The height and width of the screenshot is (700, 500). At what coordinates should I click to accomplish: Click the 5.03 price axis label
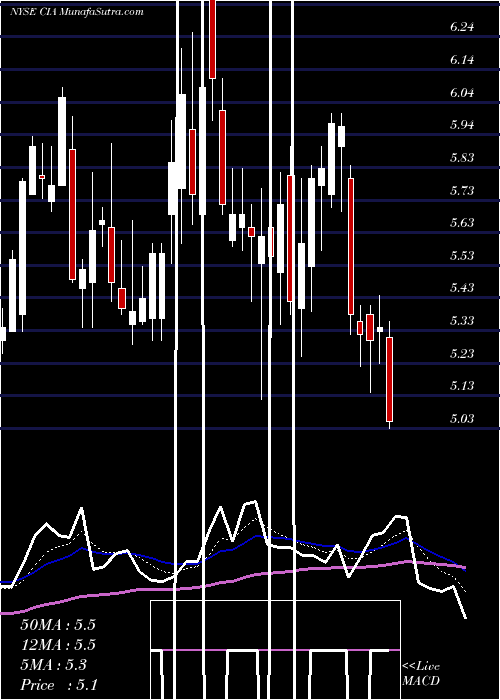click(x=462, y=419)
